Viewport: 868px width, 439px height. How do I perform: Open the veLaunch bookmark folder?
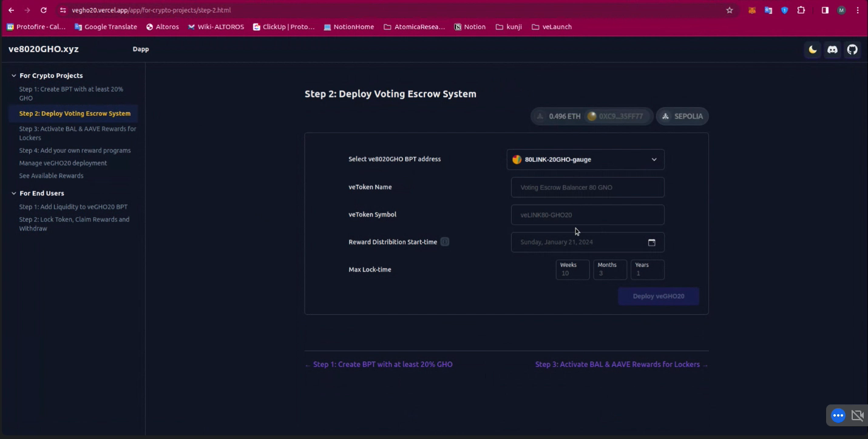tap(551, 27)
